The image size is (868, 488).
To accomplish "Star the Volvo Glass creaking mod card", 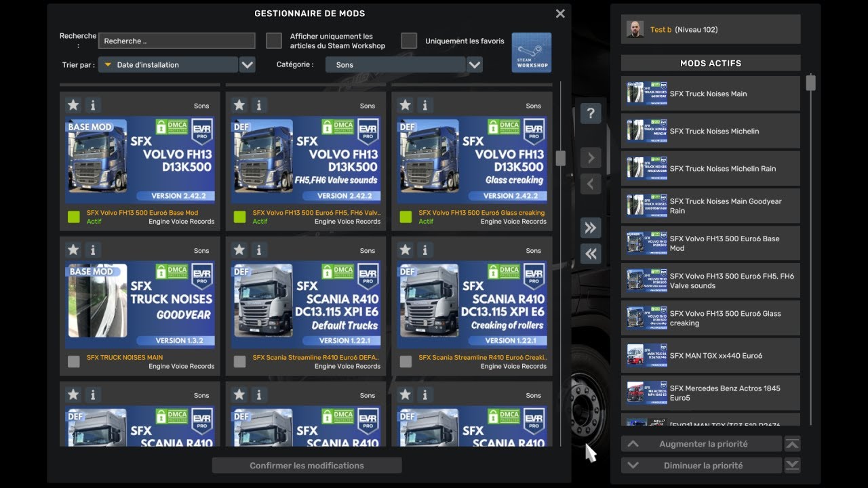I will (406, 105).
